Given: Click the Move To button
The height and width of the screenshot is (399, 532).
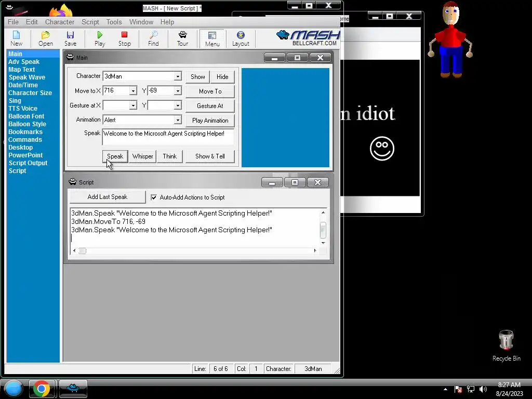Looking at the screenshot, I should click(x=210, y=91).
